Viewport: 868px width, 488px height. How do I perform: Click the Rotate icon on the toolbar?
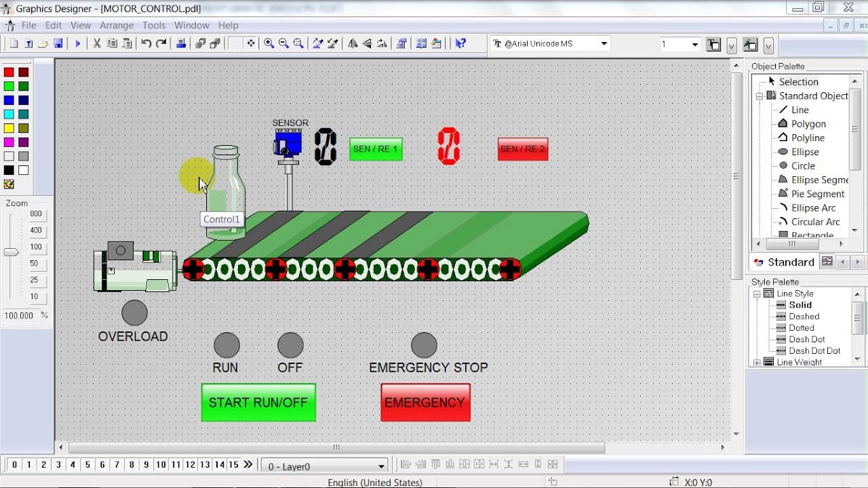(x=382, y=43)
